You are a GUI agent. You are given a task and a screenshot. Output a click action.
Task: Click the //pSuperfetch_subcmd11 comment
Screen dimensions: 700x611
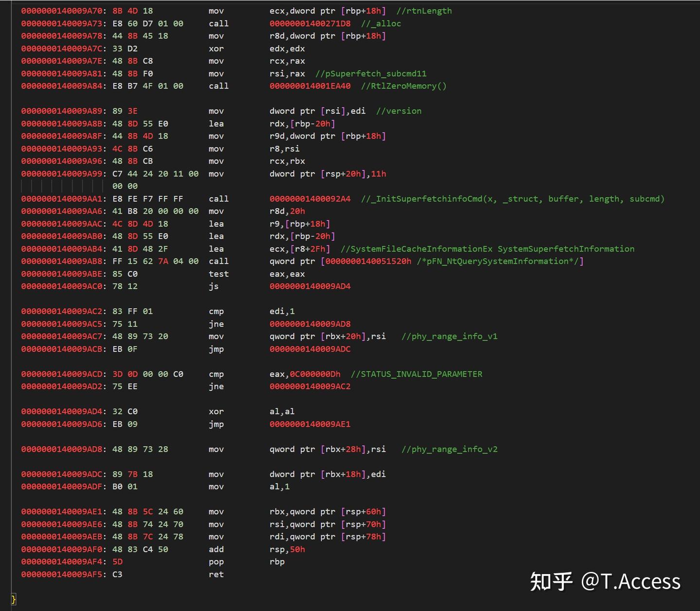[x=371, y=73]
